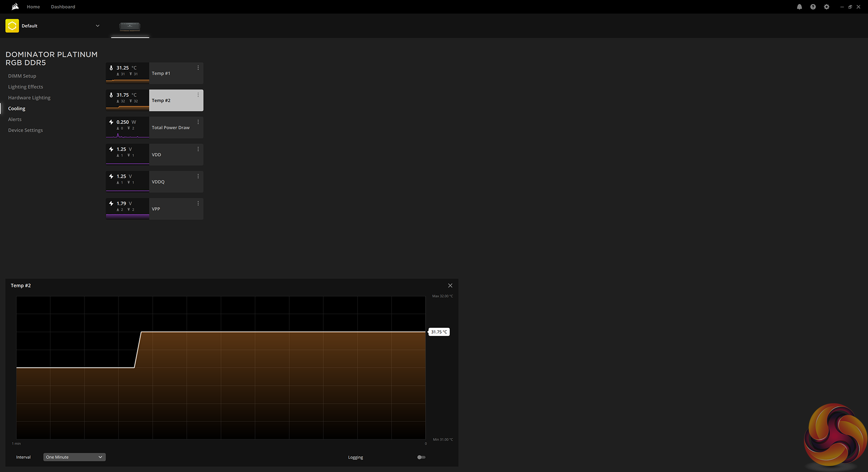Select the Temp #1 sensor label
Screen dimensions: 868x472
coord(161,73)
